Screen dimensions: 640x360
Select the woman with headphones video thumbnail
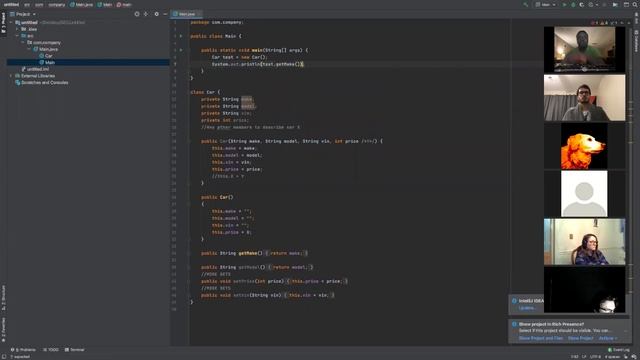pos(584,242)
